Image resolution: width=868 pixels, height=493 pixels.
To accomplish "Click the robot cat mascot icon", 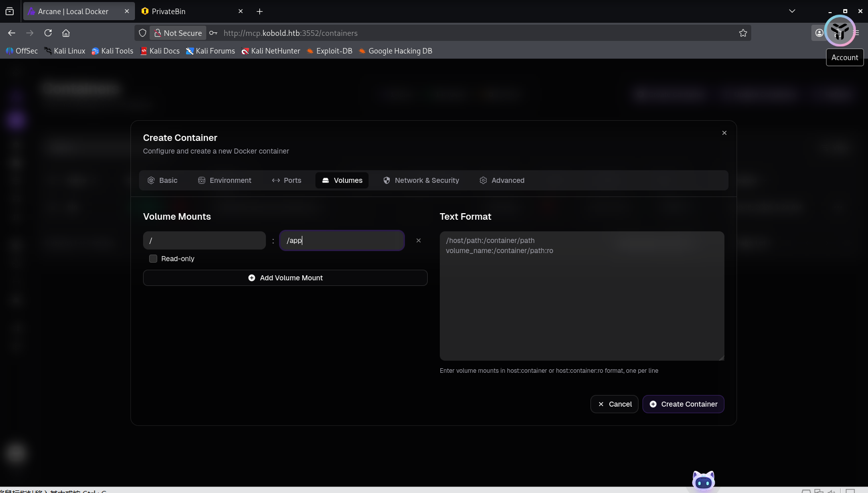I will click(x=703, y=480).
